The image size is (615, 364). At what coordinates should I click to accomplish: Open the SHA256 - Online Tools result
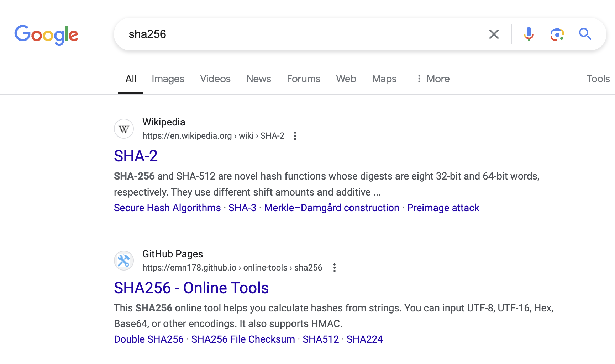tap(191, 288)
